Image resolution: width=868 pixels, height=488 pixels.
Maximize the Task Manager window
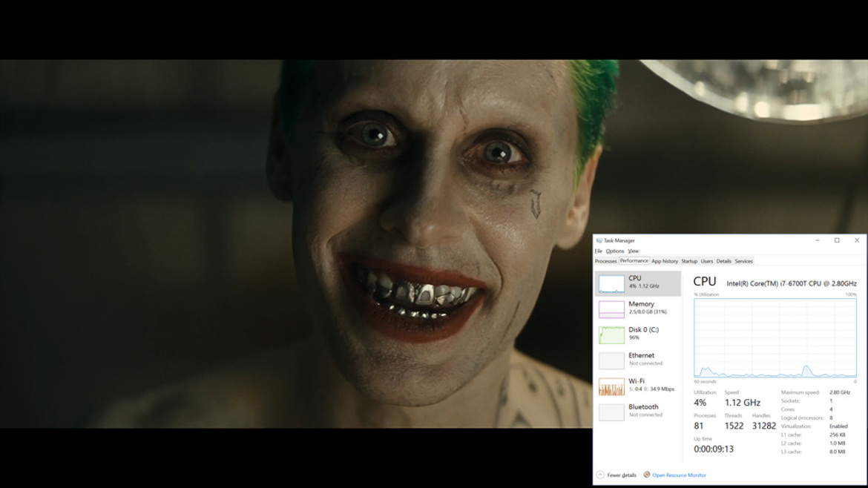[x=837, y=241]
